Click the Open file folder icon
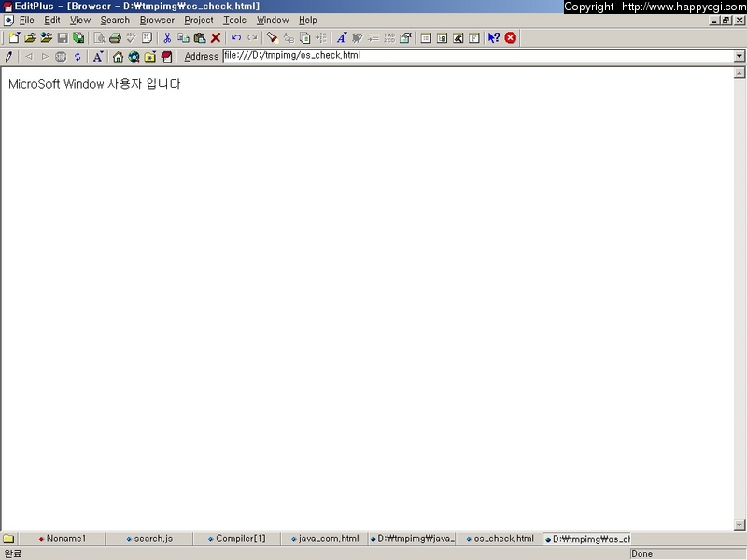 (x=30, y=38)
